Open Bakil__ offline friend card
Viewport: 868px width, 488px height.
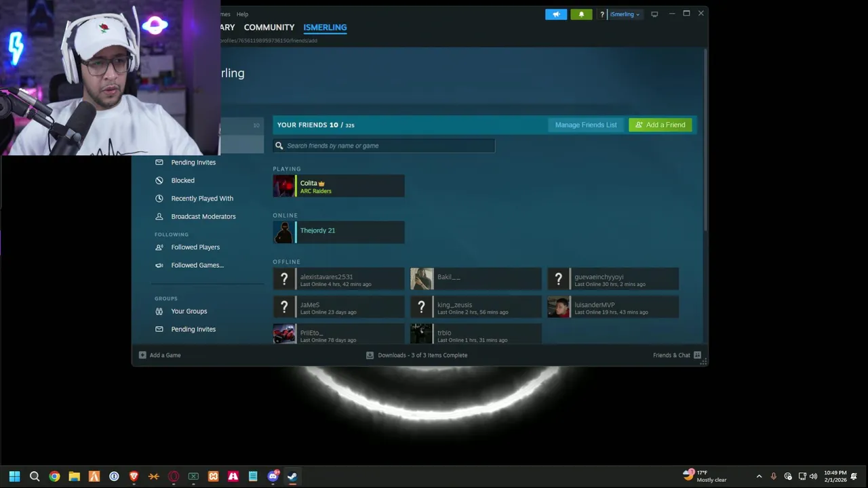click(476, 279)
